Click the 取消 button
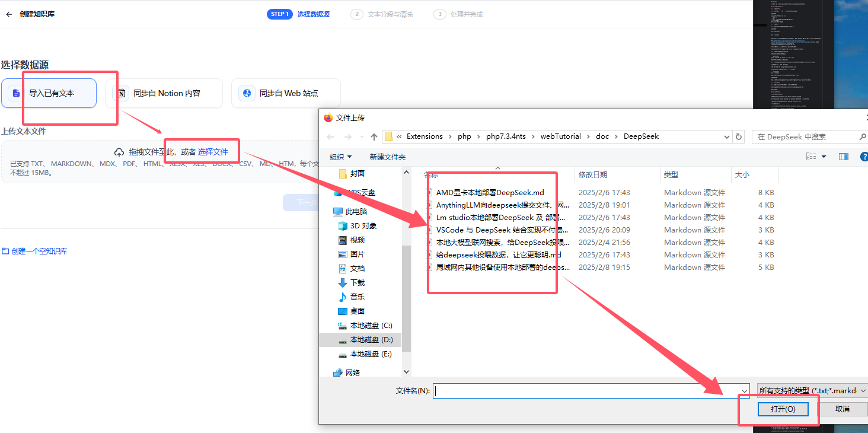The height and width of the screenshot is (433, 868). point(842,409)
